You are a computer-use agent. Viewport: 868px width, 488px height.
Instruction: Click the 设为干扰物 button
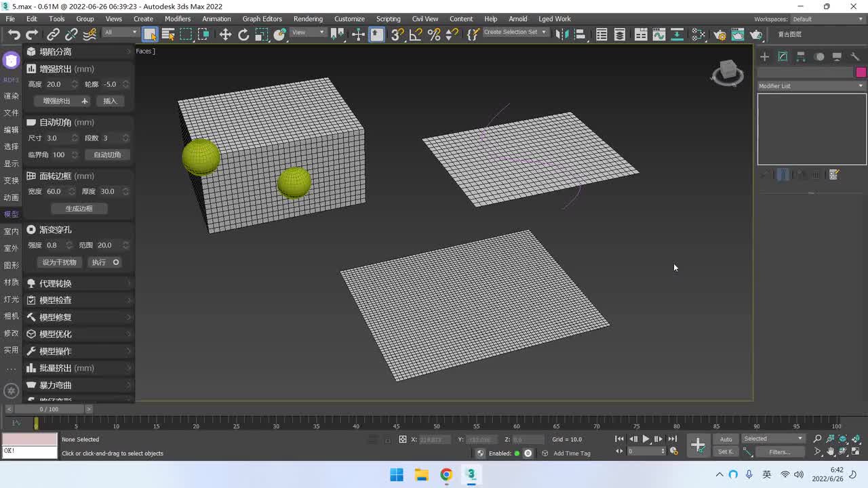click(59, 262)
